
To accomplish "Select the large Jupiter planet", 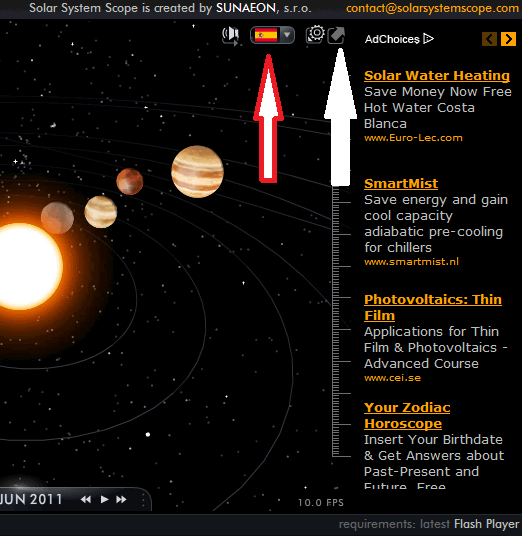I will tap(197, 172).
